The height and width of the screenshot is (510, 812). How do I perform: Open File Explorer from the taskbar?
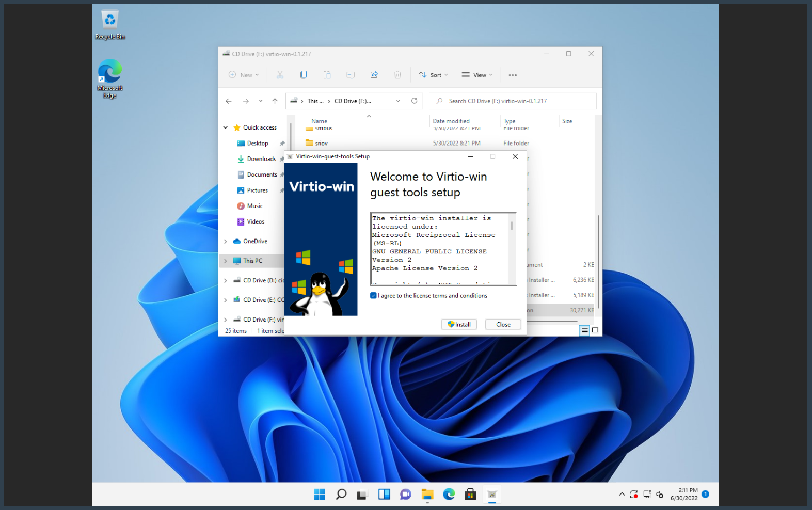pos(427,495)
